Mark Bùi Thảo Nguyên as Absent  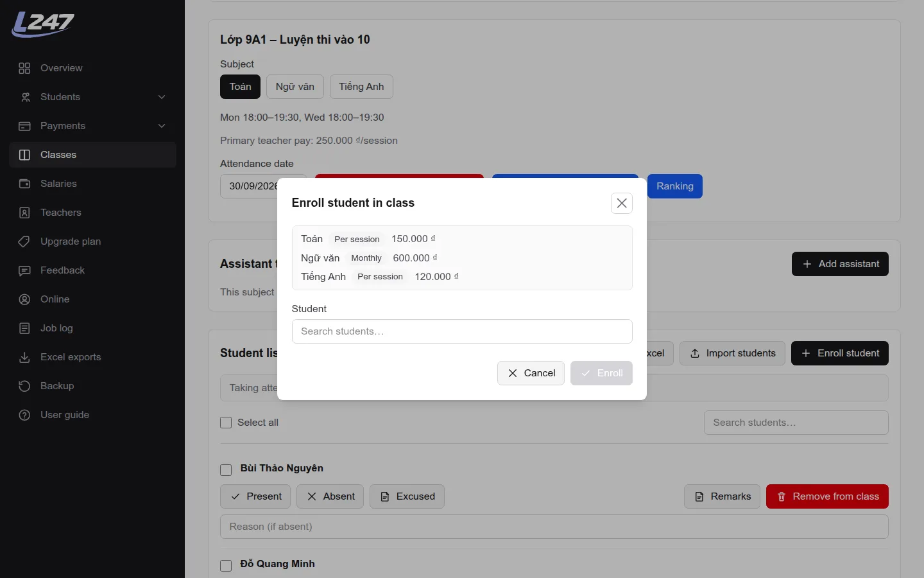(330, 496)
